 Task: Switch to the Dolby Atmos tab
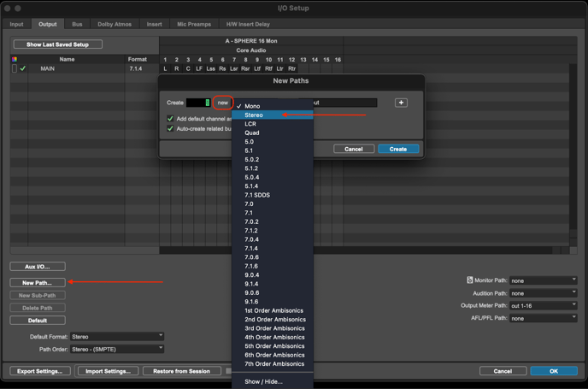[115, 24]
